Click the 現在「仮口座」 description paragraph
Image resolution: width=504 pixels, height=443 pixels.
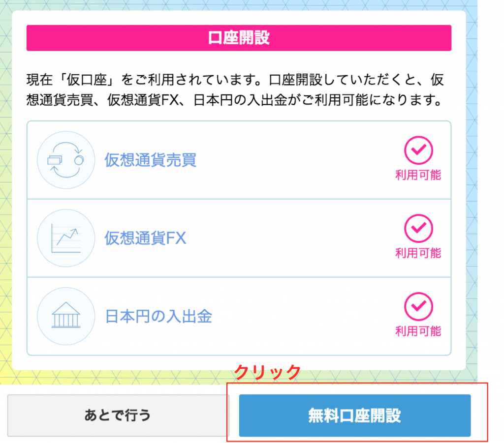tap(235, 90)
